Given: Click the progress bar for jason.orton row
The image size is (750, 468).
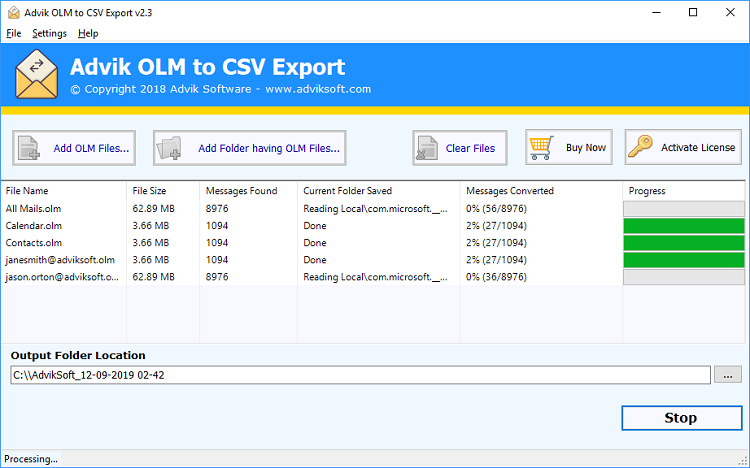Looking at the screenshot, I should coord(684,277).
